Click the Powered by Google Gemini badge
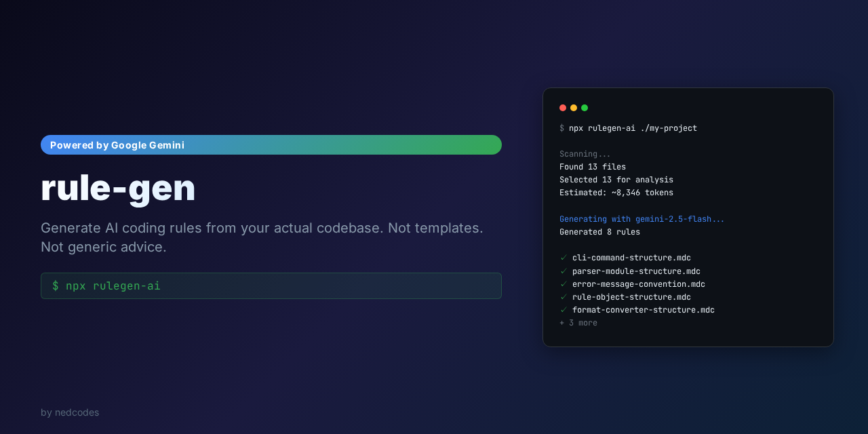The width and height of the screenshot is (868, 434). click(271, 145)
